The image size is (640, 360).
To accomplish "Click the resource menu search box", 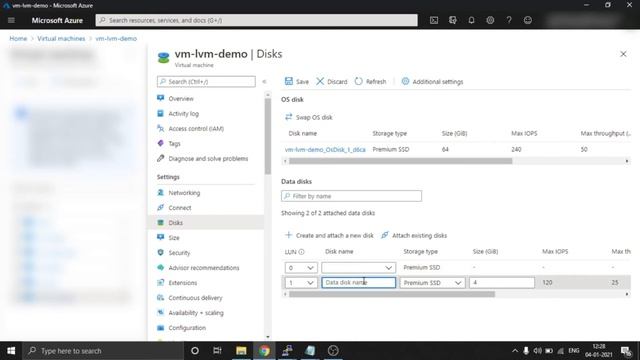I will (206, 82).
